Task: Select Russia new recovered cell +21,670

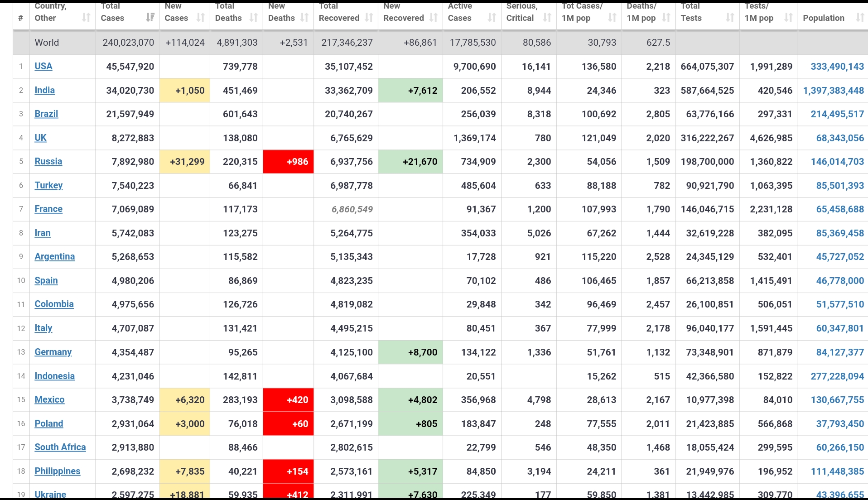Action: (x=410, y=162)
